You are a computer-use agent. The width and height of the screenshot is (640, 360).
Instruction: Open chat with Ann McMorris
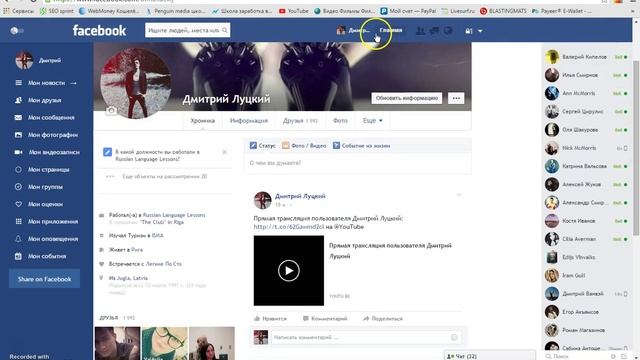click(586, 93)
